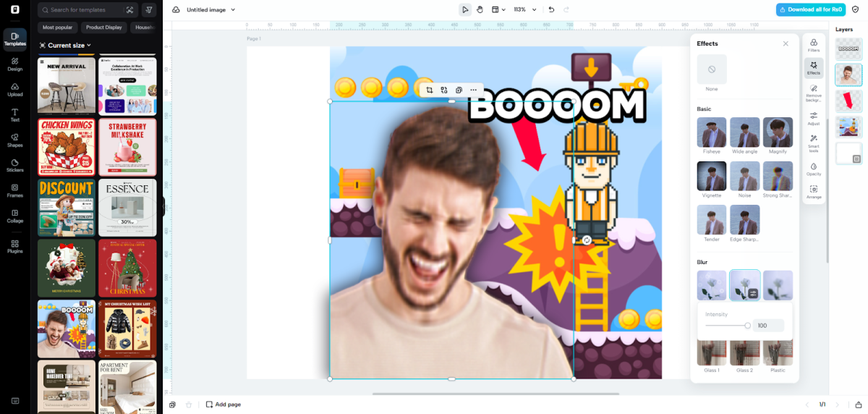This screenshot has height=414, width=868.
Task: Click the crop icon on floating toolbar
Action: (430, 90)
